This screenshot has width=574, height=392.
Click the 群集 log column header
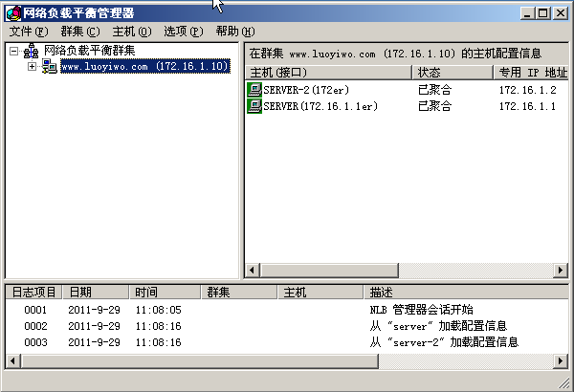pyautogui.click(x=239, y=292)
